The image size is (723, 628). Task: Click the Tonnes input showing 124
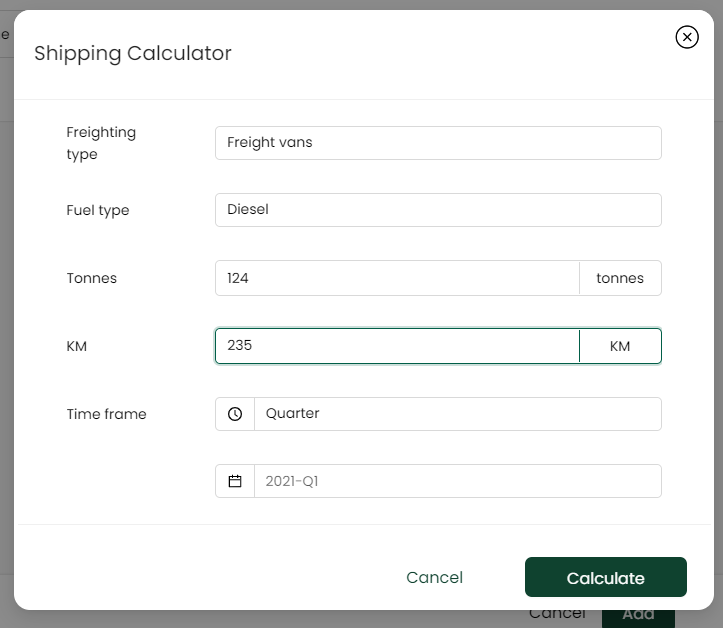tap(397, 278)
